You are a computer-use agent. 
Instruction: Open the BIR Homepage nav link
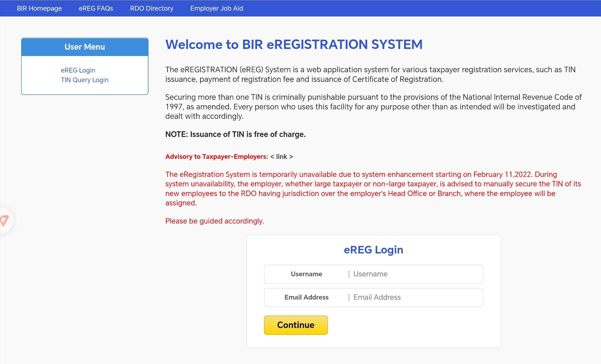pos(39,8)
